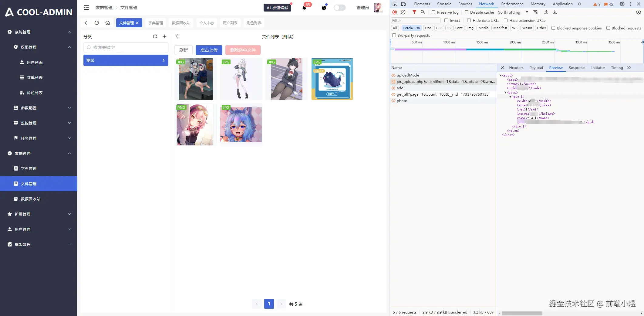Open the AI 极速编码 button
Viewport: 644px width, 316px height.
click(x=277, y=8)
